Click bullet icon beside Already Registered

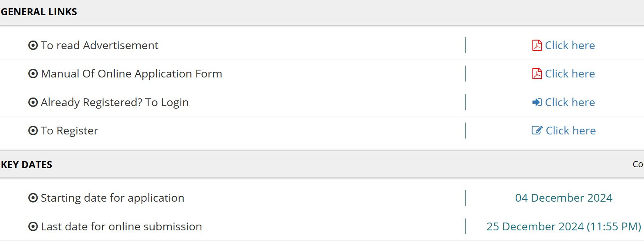33,102
